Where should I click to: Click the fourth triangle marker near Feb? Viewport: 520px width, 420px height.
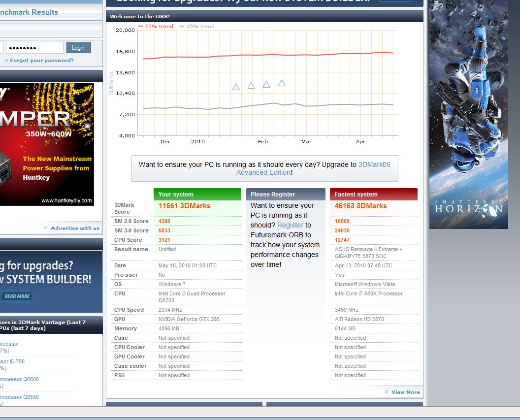pyautogui.click(x=282, y=83)
